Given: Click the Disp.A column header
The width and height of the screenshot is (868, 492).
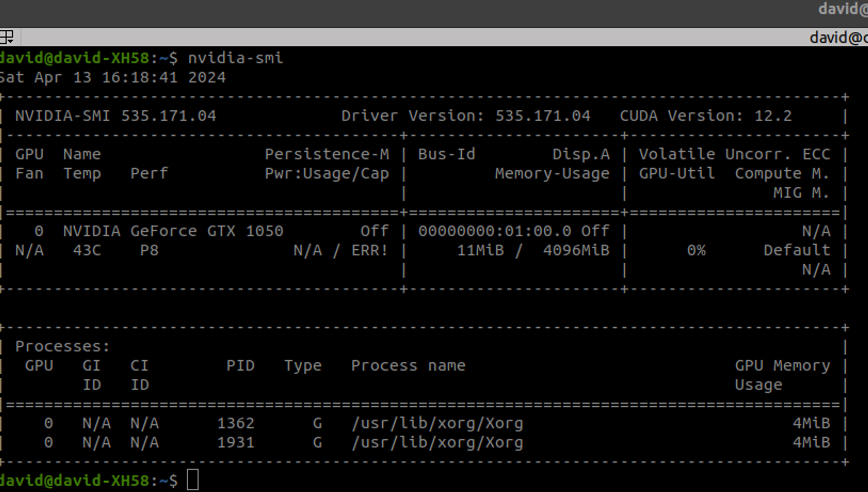Looking at the screenshot, I should click(x=581, y=154).
